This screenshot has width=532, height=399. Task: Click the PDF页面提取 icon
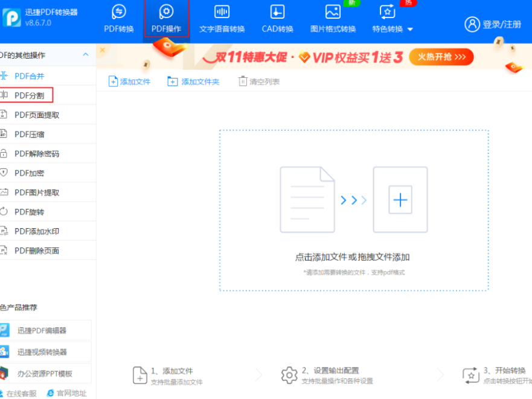[x=4, y=114]
